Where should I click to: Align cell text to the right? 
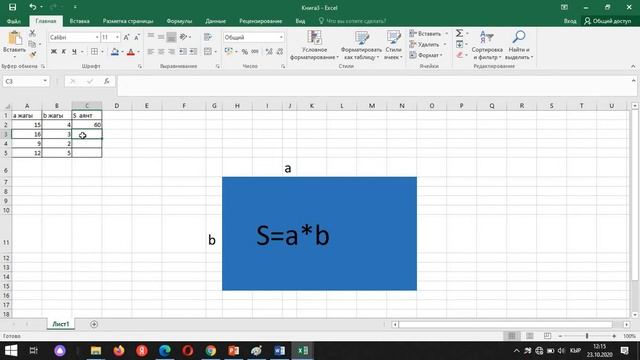coord(171,51)
